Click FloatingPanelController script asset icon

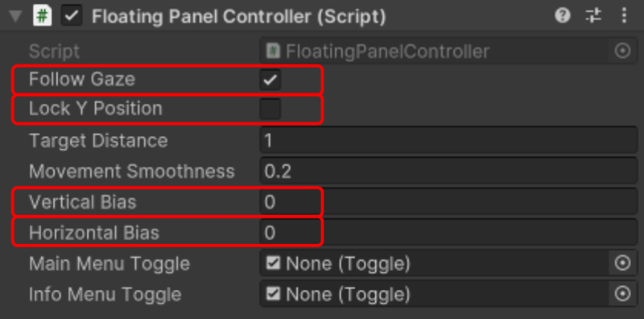(273, 52)
